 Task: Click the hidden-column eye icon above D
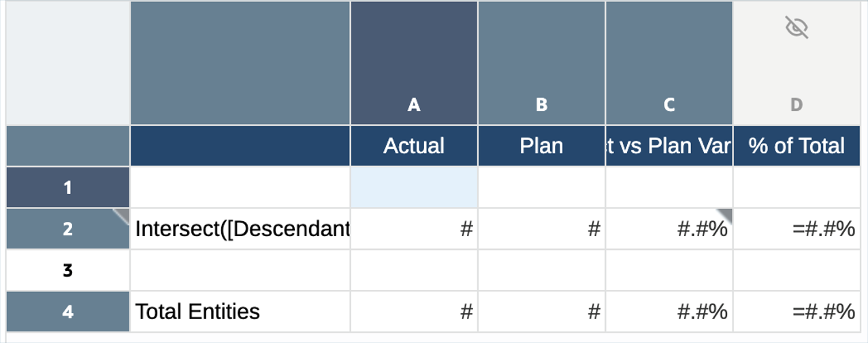coord(796,28)
